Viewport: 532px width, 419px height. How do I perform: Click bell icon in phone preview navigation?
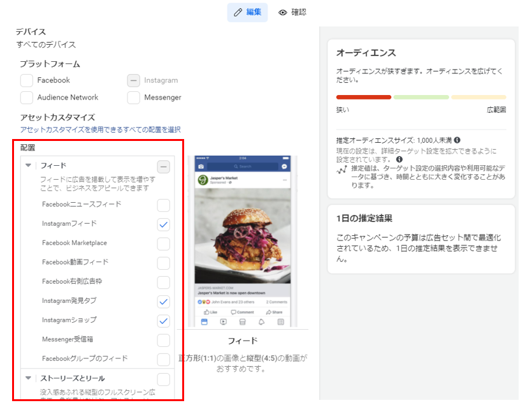(261, 322)
